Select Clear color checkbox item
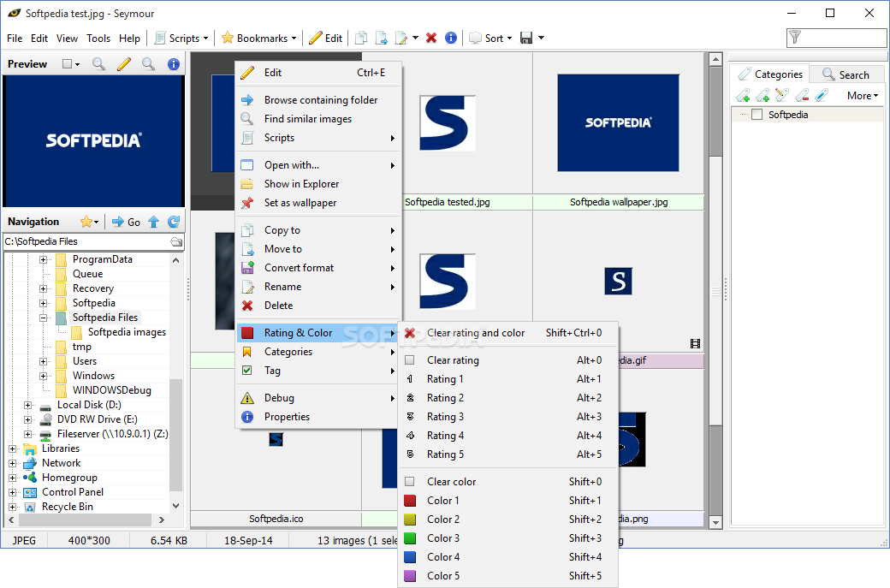The height and width of the screenshot is (588, 890). point(508,482)
